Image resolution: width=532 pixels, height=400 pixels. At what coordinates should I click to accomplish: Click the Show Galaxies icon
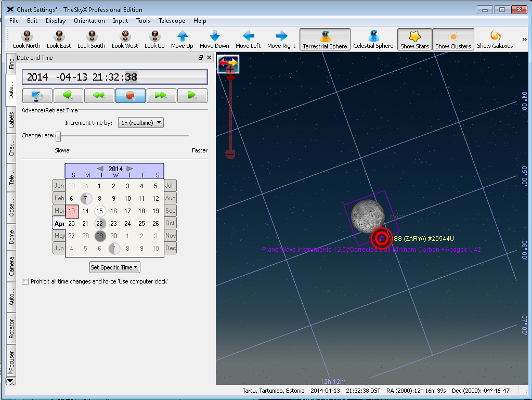coord(495,36)
